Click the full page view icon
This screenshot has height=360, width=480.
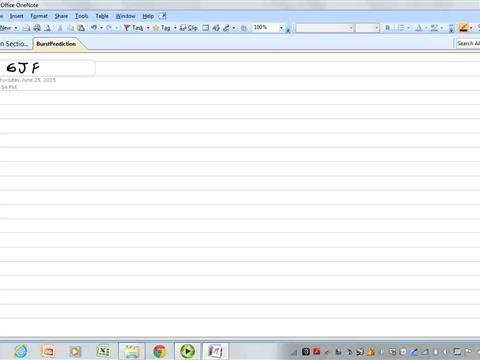point(206,28)
